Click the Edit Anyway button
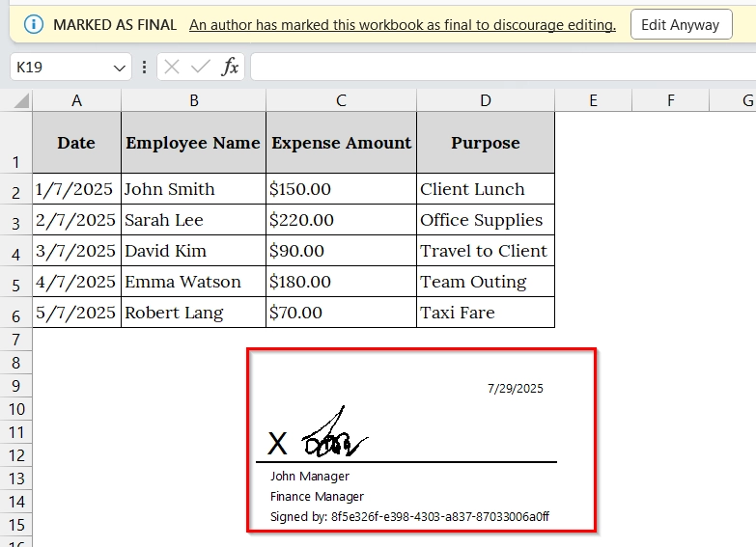 (682, 24)
